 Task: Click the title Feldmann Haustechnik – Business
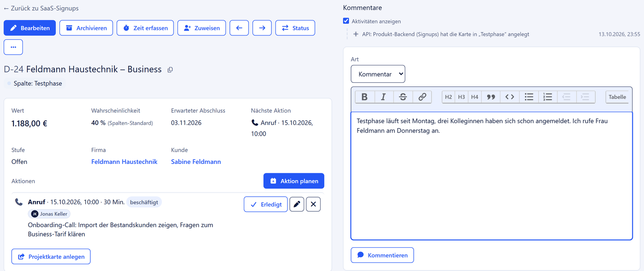pos(94,69)
